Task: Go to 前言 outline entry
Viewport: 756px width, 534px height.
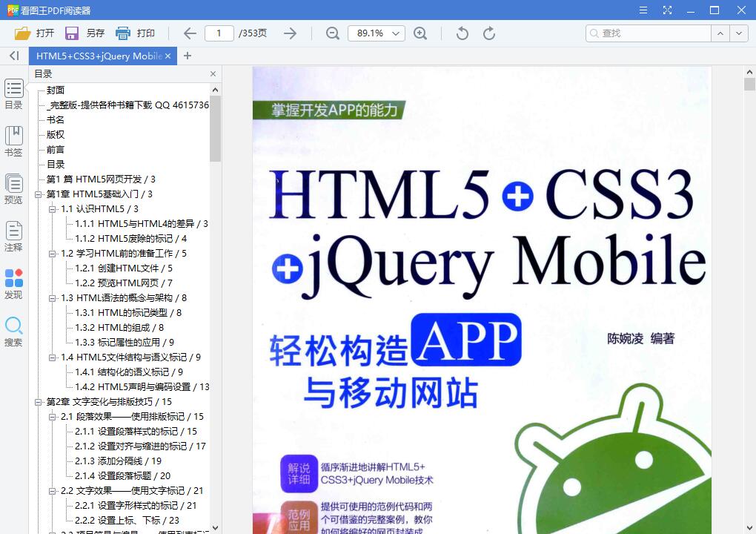Action: (x=56, y=150)
